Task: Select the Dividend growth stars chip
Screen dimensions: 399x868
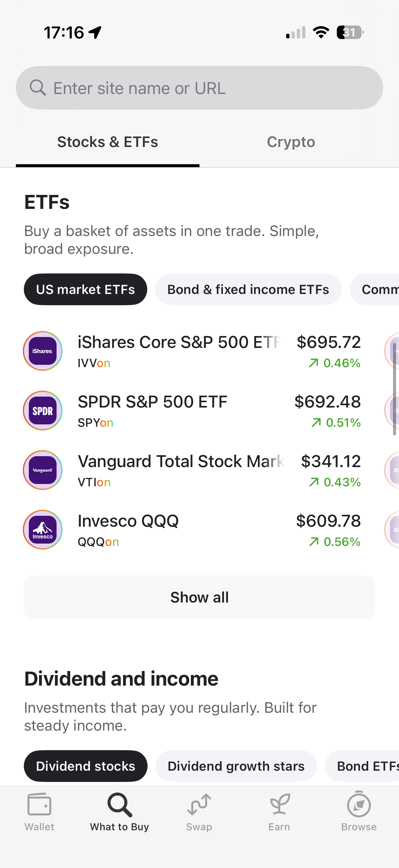Action: tap(236, 766)
